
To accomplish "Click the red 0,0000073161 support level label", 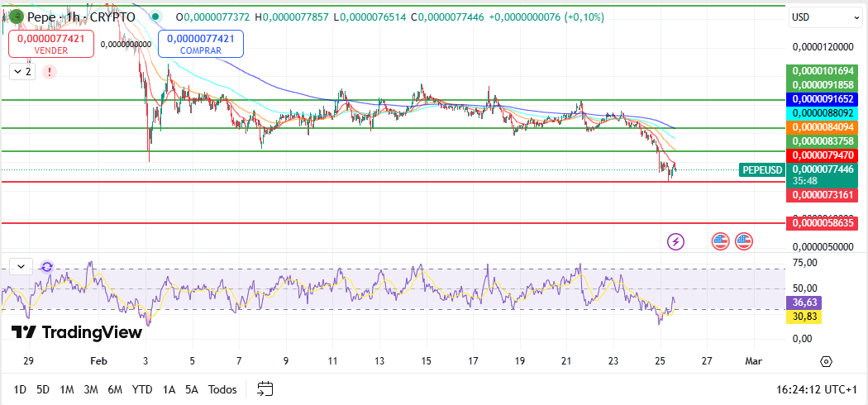I will click(x=823, y=195).
